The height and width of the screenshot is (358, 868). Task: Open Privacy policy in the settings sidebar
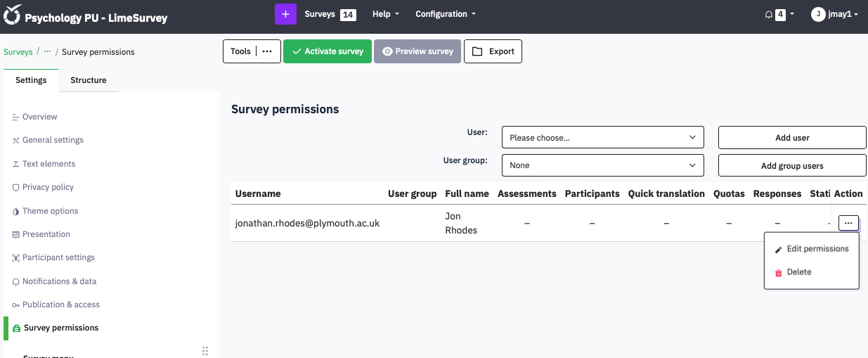point(48,187)
